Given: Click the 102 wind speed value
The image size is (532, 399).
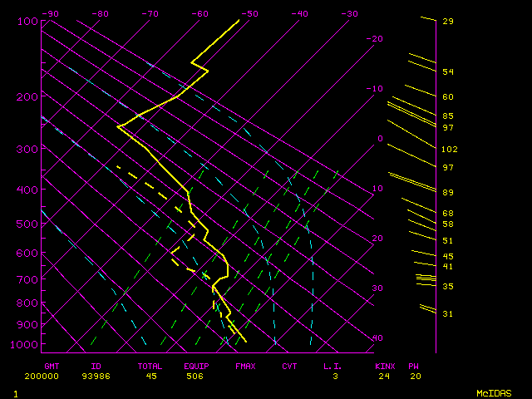Looking at the screenshot, I should pos(450,150).
